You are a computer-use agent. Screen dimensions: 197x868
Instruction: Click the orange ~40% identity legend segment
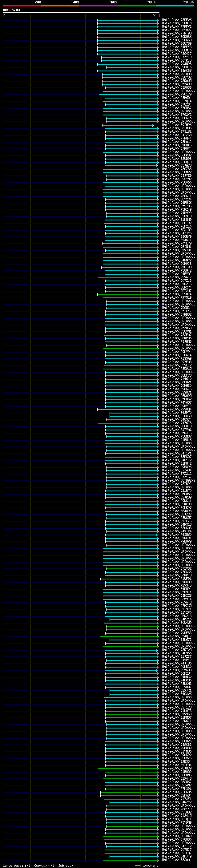[x=60, y=6]
